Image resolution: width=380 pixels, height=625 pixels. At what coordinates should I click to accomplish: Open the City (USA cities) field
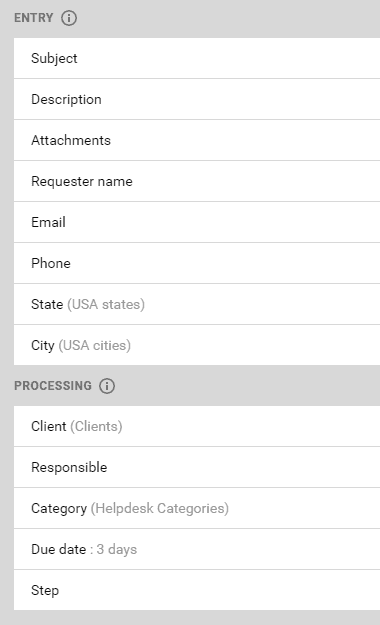point(197,345)
